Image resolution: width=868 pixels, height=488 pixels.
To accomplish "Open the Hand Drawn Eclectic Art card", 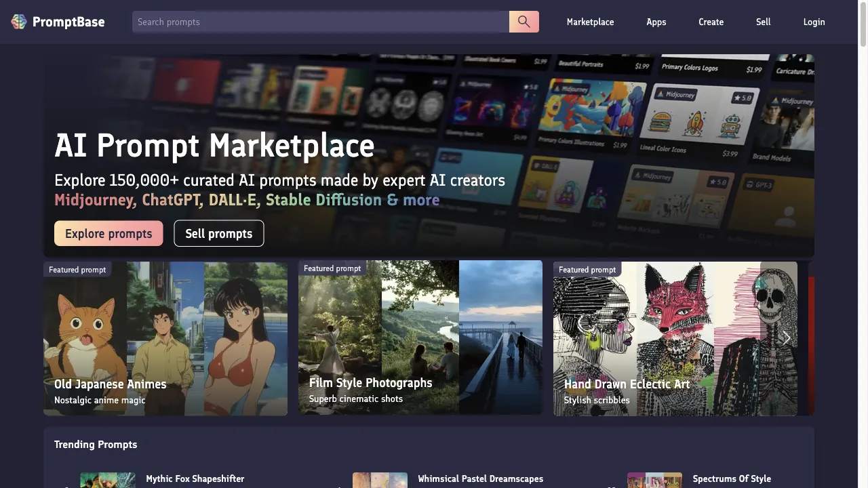I will click(675, 338).
